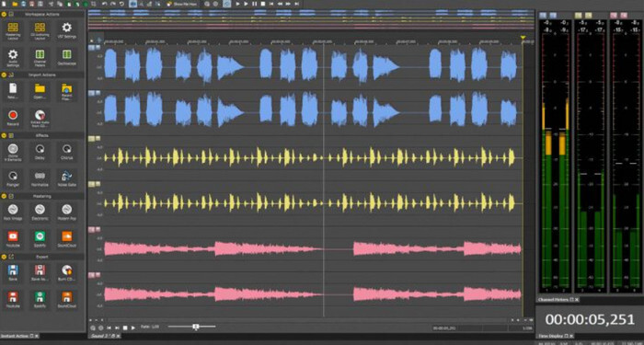Toggle the first pink track channel button
644x345 pixels.
(x=91, y=229)
